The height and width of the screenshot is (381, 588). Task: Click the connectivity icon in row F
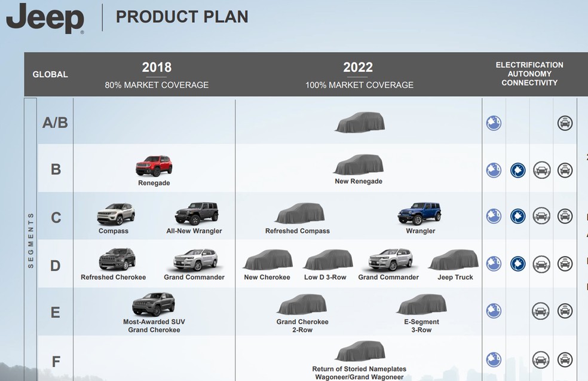click(565, 359)
